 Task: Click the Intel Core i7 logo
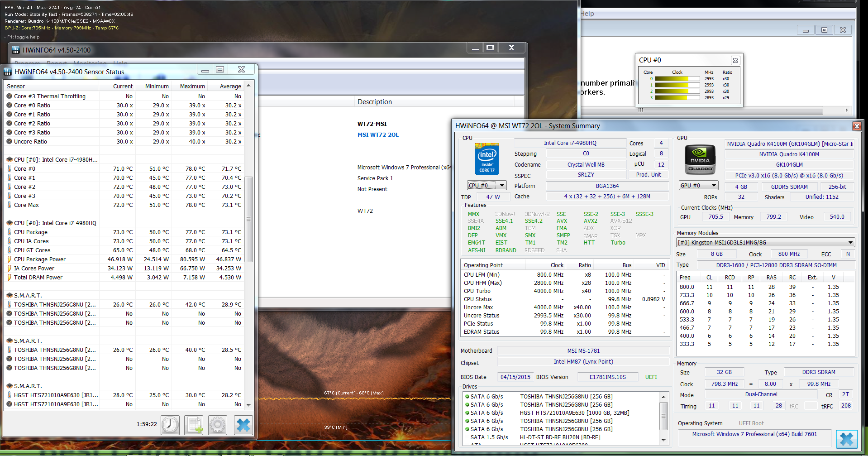[487, 159]
